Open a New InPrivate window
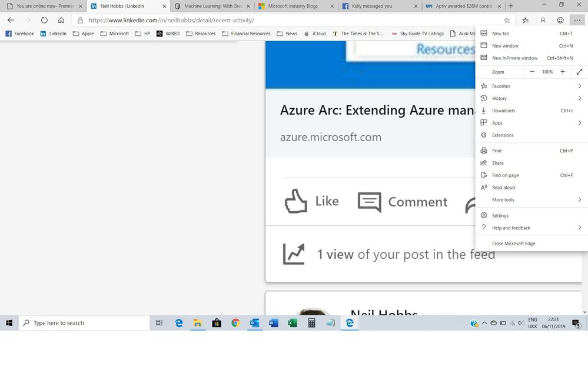This screenshot has height=370, width=588. click(x=514, y=58)
